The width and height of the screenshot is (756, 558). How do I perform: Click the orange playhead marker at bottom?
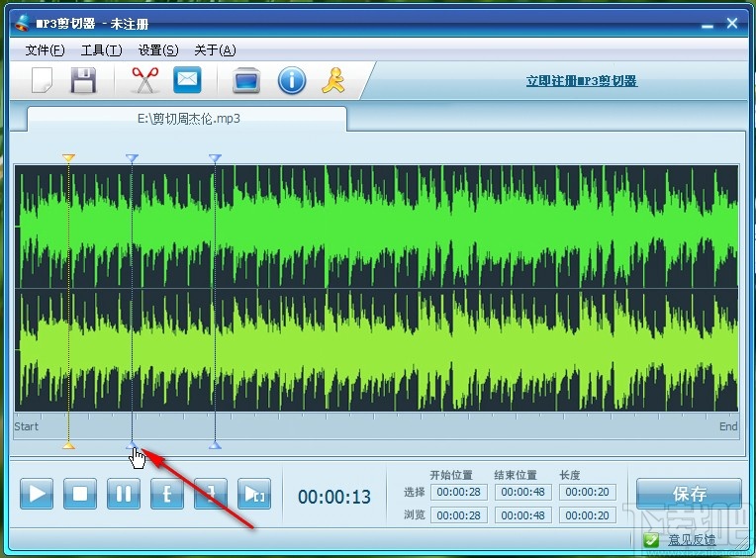[68, 446]
